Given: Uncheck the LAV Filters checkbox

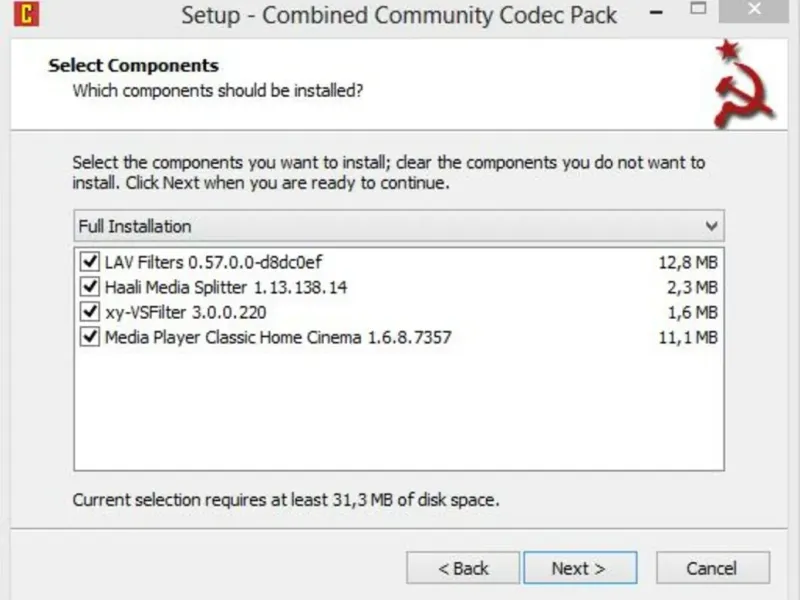Looking at the screenshot, I should coord(90,263).
